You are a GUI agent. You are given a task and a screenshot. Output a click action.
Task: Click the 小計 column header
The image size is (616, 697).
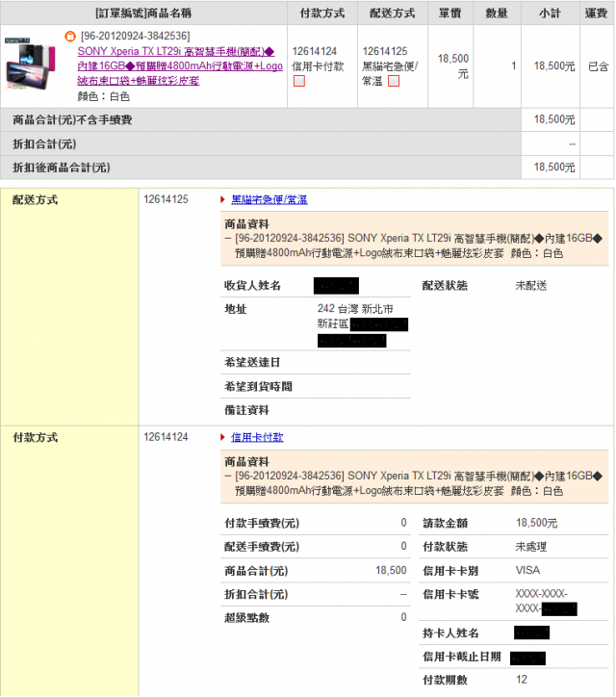click(x=551, y=13)
